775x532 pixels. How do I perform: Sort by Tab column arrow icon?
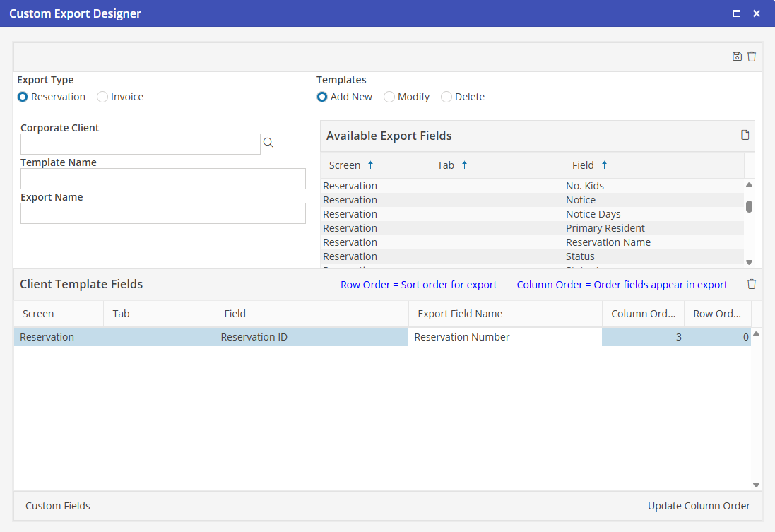tap(464, 165)
